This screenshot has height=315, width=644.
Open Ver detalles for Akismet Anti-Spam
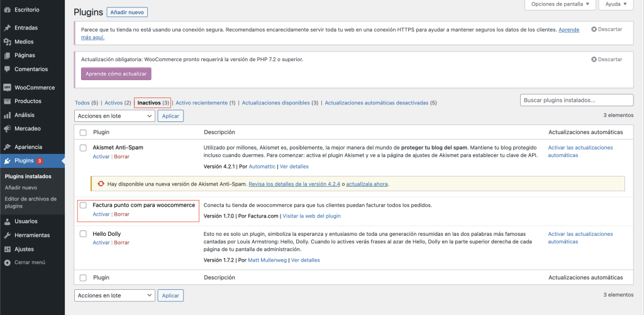coord(294,167)
